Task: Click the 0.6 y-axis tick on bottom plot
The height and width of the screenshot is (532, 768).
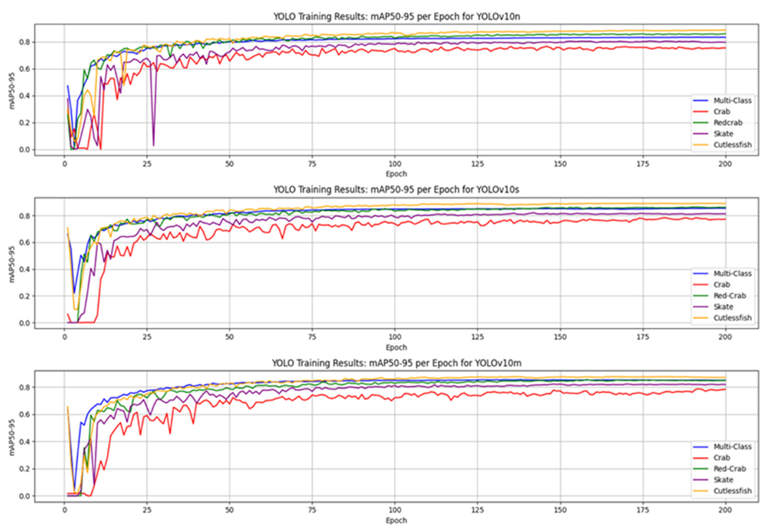Action: (x=24, y=414)
